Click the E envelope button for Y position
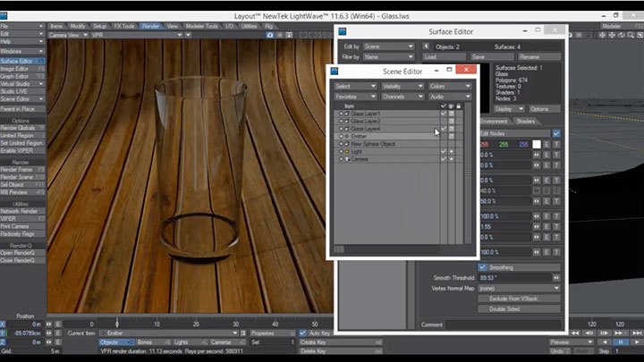The width and height of the screenshot is (644, 362). (58, 333)
